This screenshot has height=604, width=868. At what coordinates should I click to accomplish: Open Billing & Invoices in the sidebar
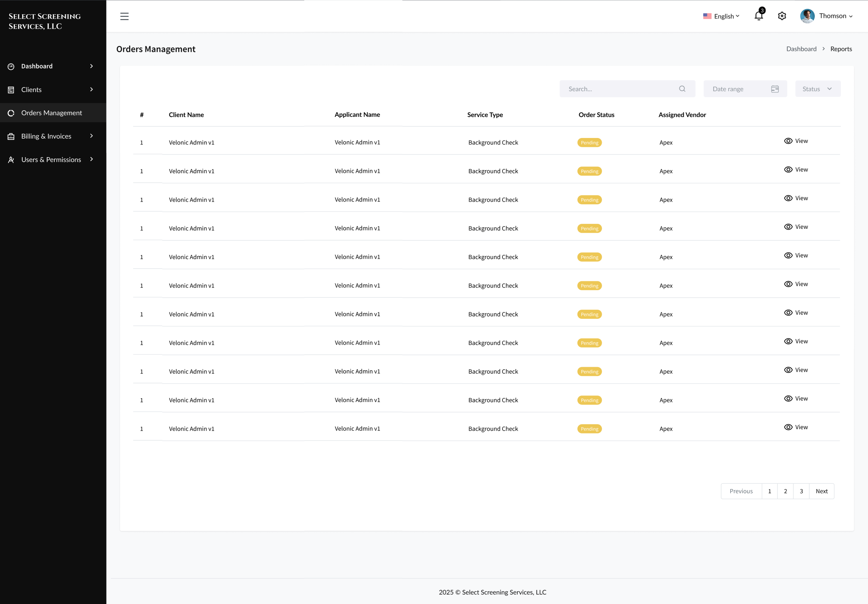(x=53, y=136)
